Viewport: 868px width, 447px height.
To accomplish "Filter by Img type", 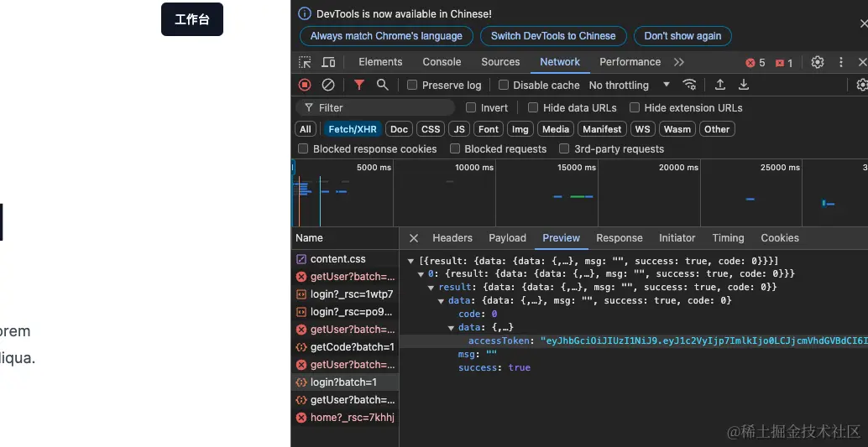I will (520, 129).
